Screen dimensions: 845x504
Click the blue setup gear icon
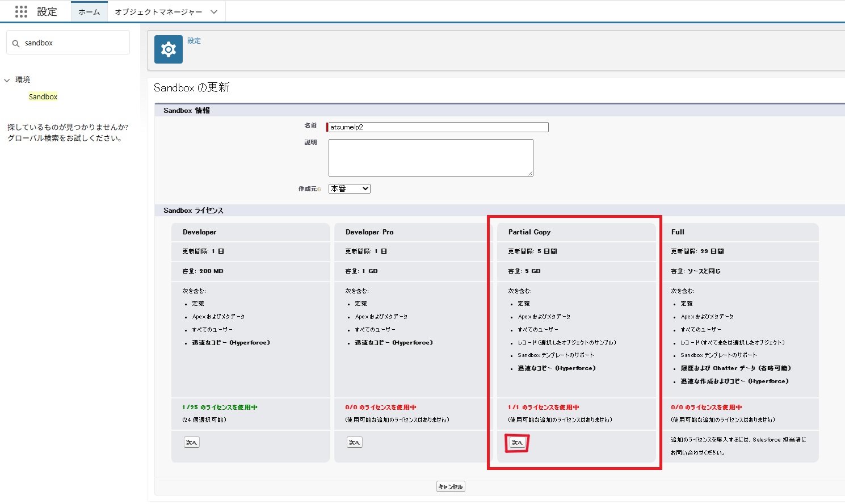click(169, 49)
